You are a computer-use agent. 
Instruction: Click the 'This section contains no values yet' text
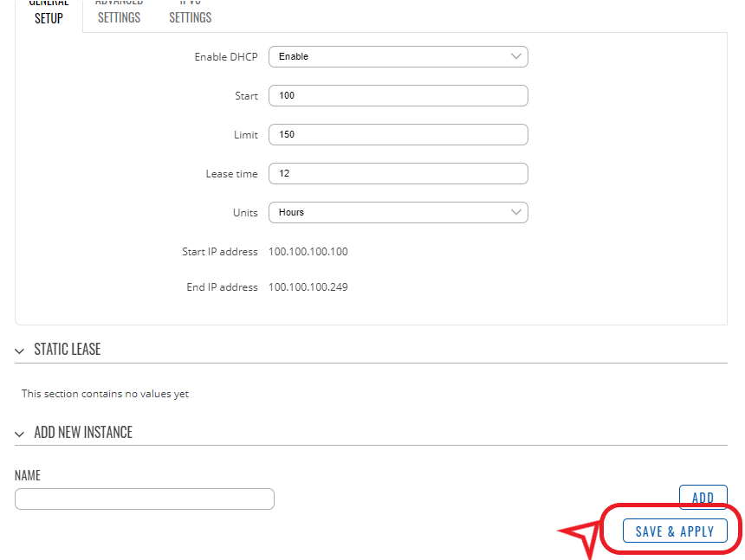point(105,394)
